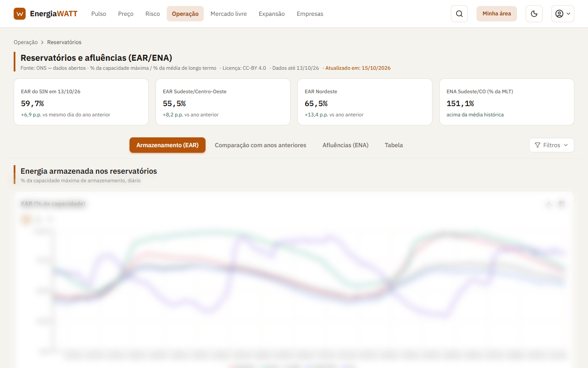Go to Expansão section
The image size is (588, 368).
[272, 14]
